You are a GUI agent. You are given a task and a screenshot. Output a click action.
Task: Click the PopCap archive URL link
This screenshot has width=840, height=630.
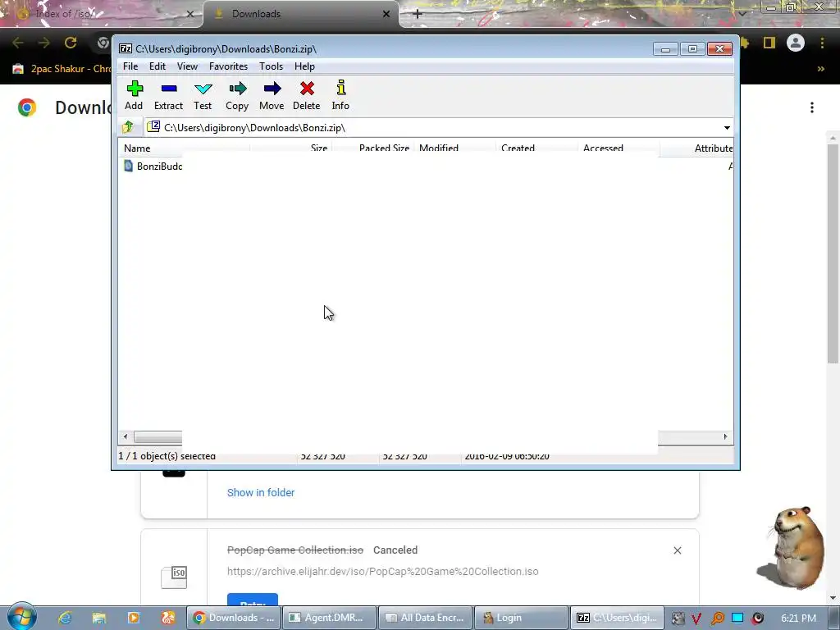click(x=382, y=571)
